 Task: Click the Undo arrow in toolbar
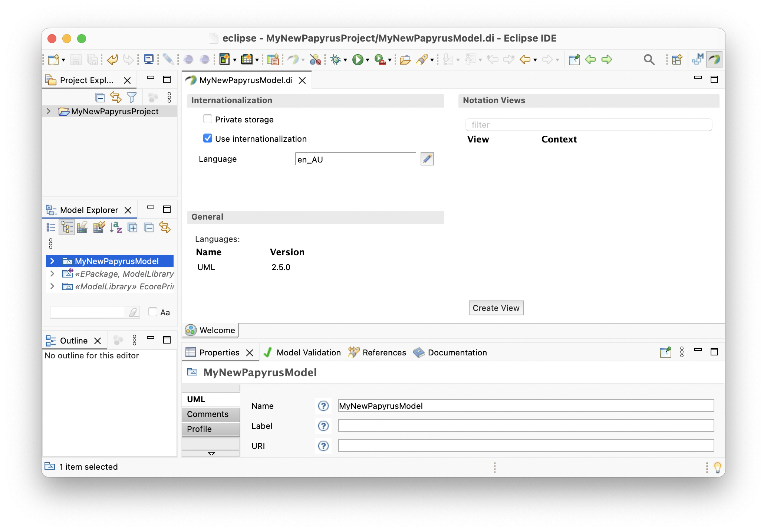[112, 59]
